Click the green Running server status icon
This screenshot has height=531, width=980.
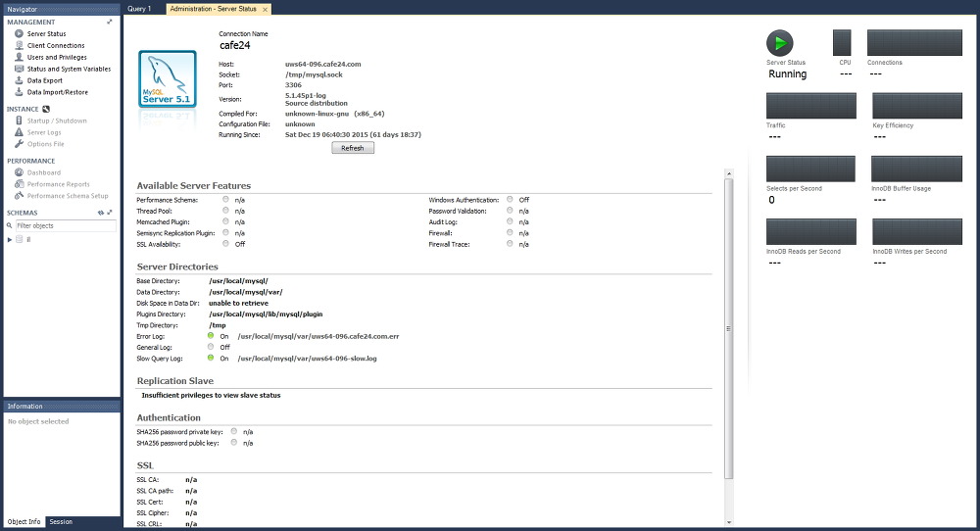coord(779,43)
